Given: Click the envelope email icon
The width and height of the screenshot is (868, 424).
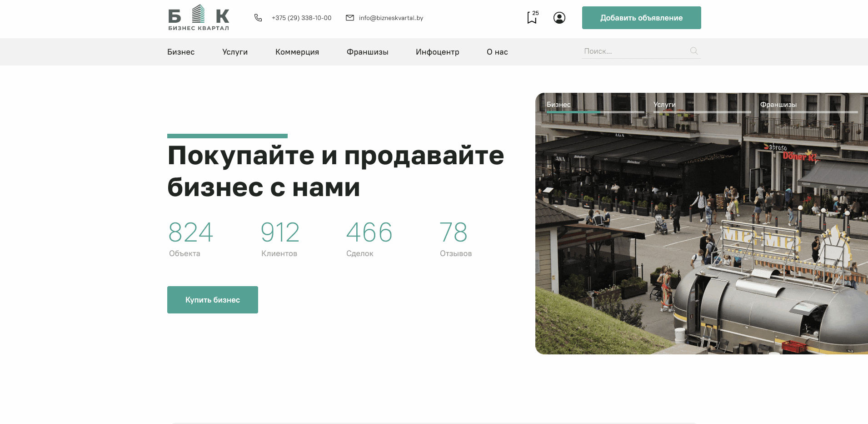Looking at the screenshot, I should click(350, 18).
